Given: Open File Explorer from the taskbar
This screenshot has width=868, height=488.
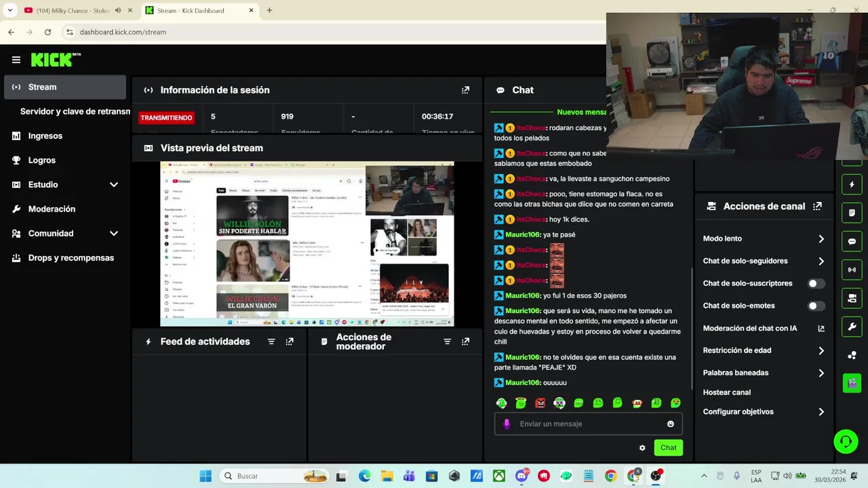Looking at the screenshot, I should [387, 476].
